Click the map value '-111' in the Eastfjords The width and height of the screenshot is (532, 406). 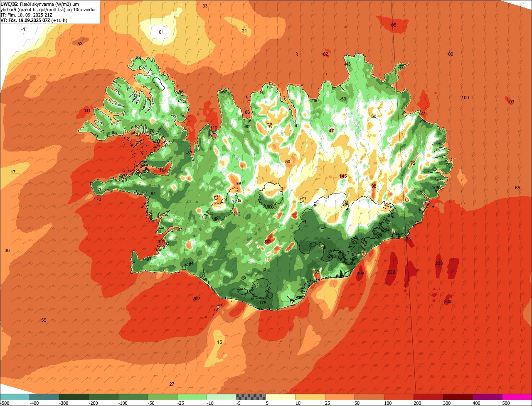436,144
